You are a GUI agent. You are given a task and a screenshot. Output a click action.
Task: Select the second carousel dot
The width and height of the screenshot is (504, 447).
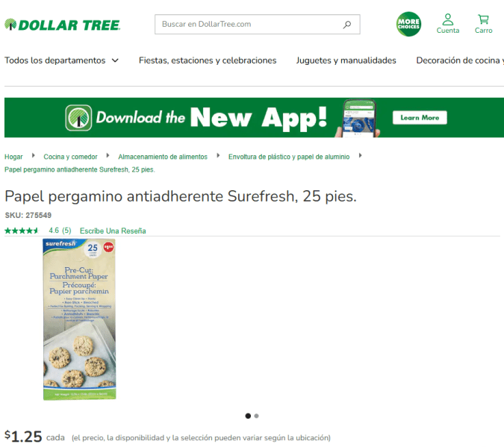257,416
